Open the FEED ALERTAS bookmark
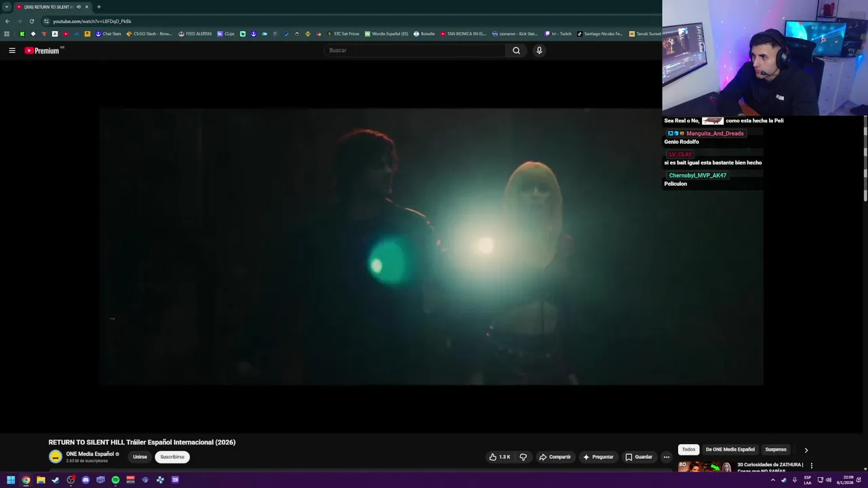This screenshot has width=868, height=488. pos(195,33)
